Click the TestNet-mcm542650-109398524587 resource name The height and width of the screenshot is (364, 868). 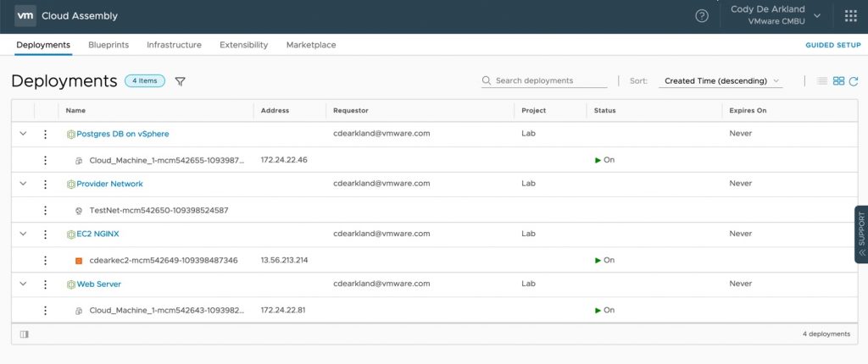pos(159,211)
